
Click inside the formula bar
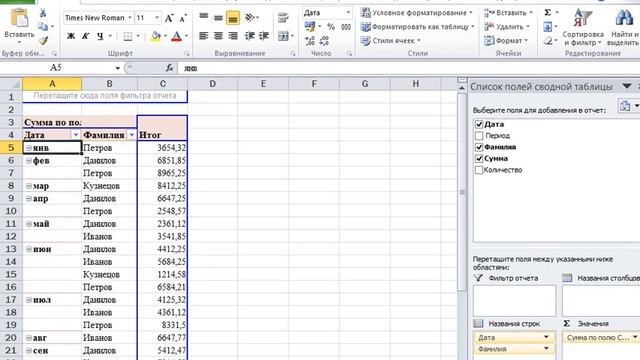click(409, 68)
